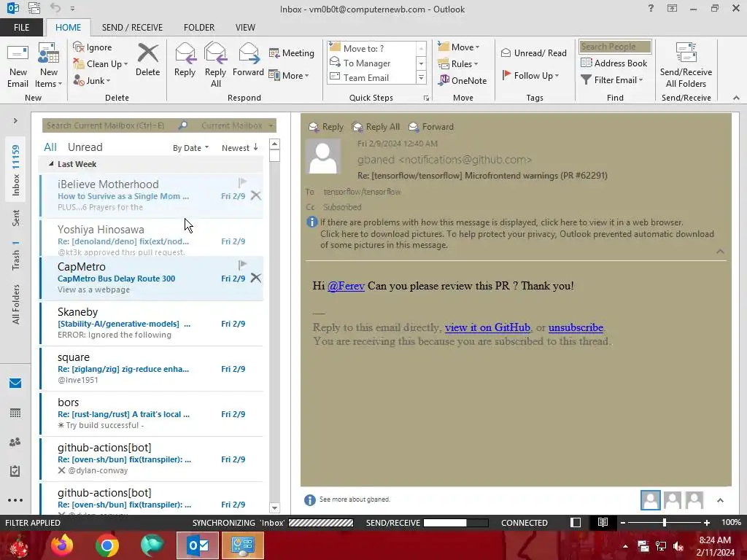This screenshot has height=560, width=747.
Task: Click the ribbon Reply icon
Action: 185,60
